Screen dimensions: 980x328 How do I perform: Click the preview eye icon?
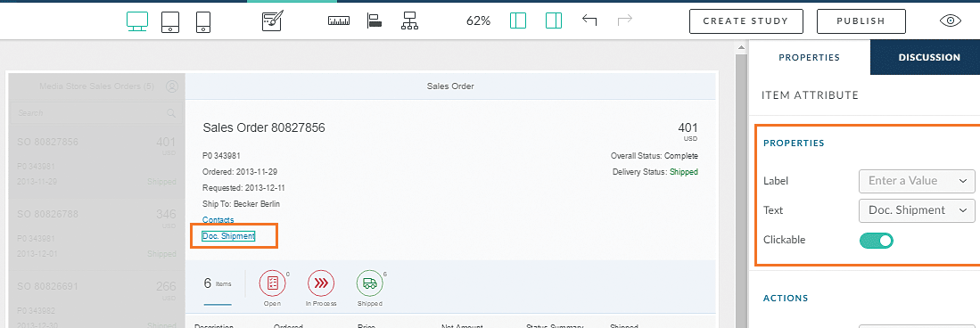(951, 20)
